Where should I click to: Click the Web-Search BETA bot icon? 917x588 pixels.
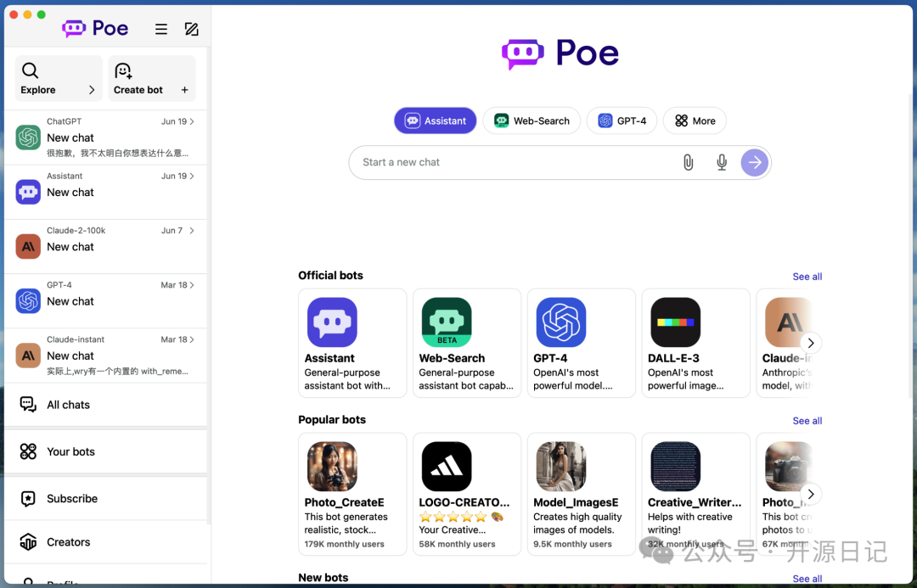pyautogui.click(x=447, y=322)
